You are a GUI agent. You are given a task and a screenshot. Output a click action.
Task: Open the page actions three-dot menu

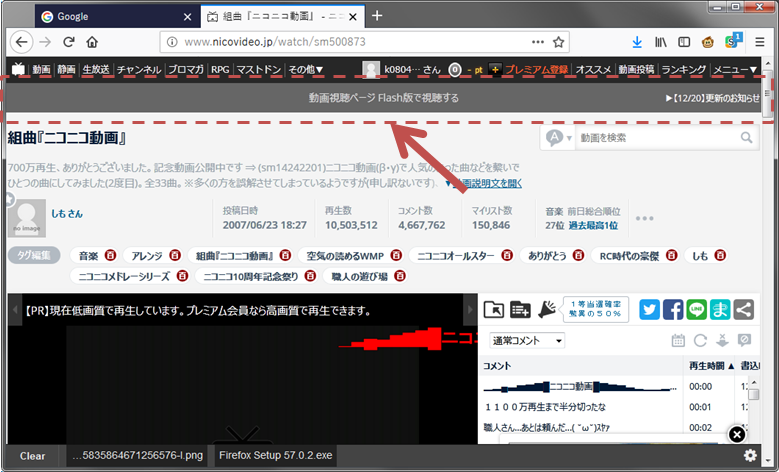click(538, 42)
